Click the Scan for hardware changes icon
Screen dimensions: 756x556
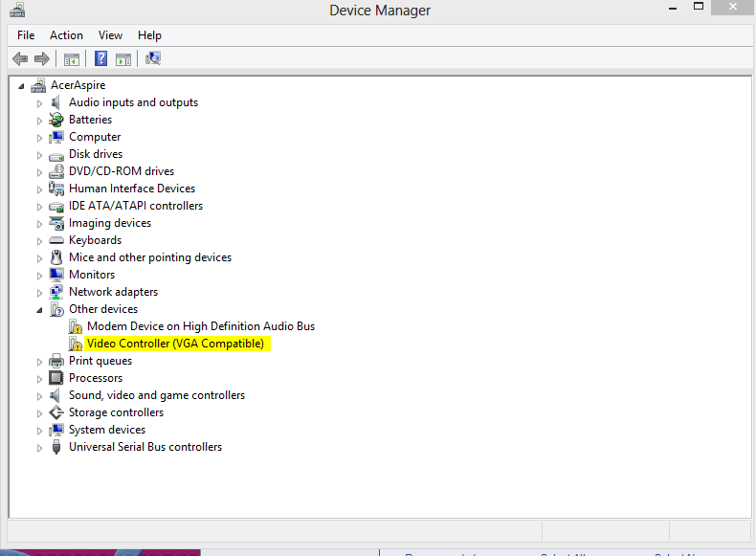coord(153,59)
